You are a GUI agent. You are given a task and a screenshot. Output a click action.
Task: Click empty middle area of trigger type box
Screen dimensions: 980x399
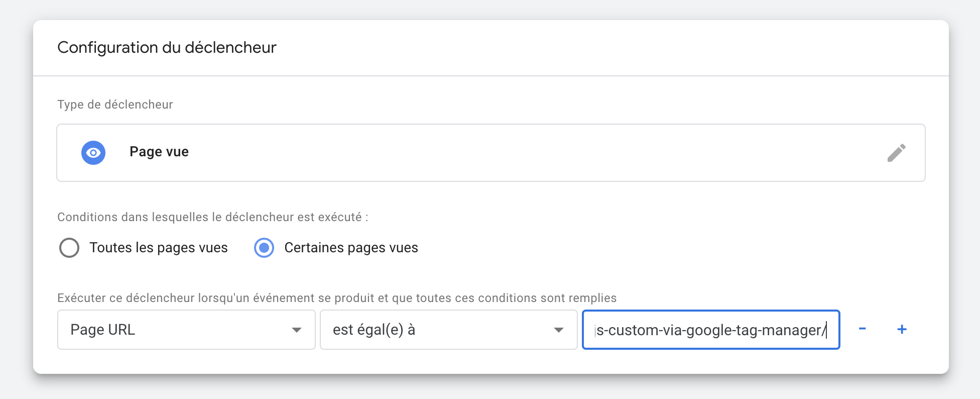point(502,153)
